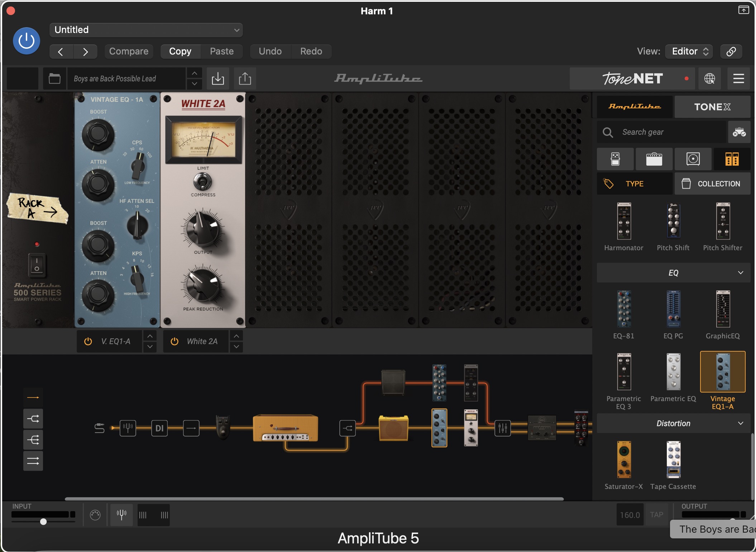Select the EQ PG module
This screenshot has width=756, height=552.
(x=673, y=315)
